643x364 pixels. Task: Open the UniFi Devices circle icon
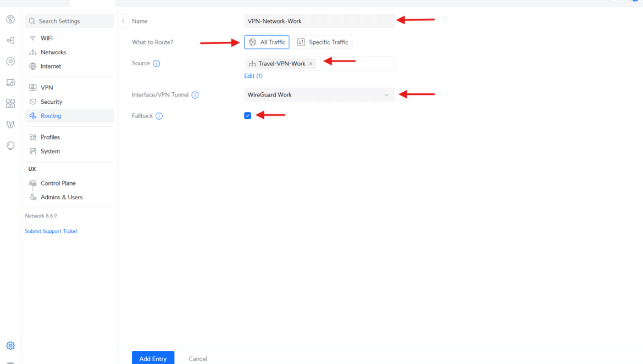click(10, 61)
